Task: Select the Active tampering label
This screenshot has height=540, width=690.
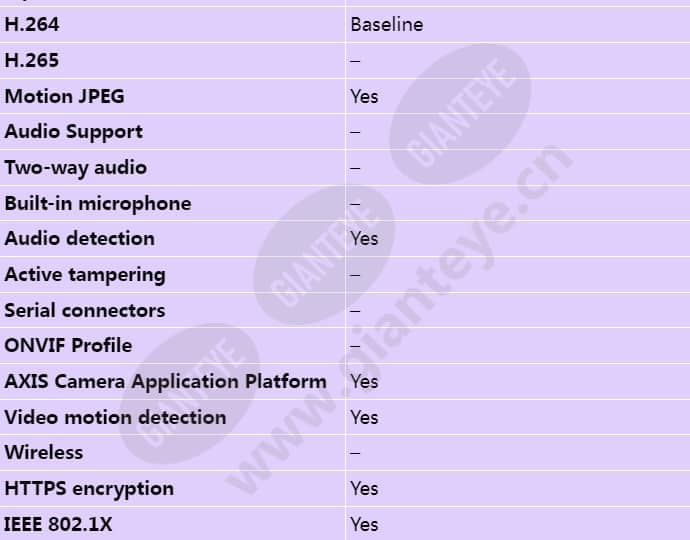Action: [x=85, y=275]
